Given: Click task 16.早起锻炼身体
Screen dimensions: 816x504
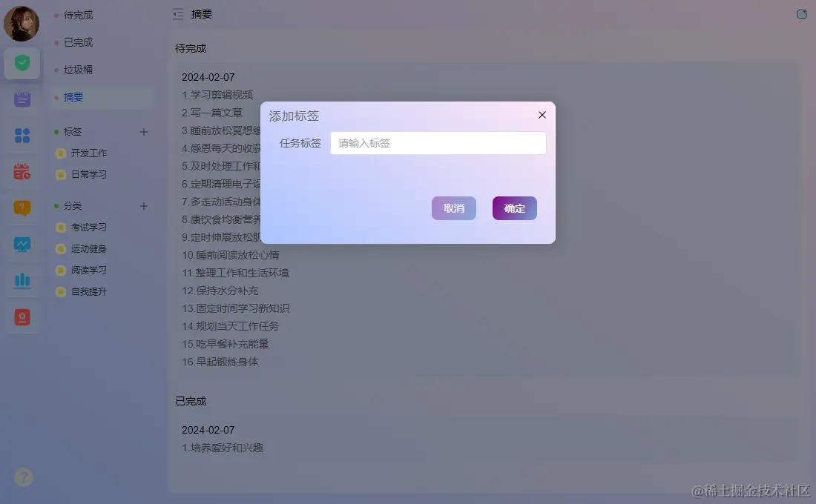Looking at the screenshot, I should [220, 362].
